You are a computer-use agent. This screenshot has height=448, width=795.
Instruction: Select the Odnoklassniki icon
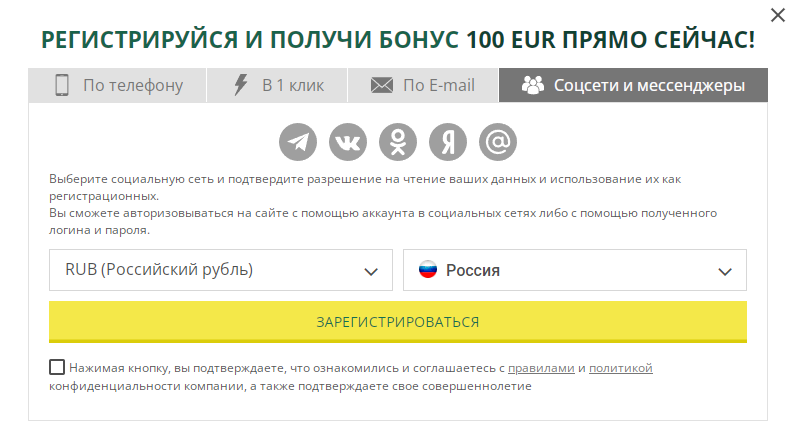398,142
